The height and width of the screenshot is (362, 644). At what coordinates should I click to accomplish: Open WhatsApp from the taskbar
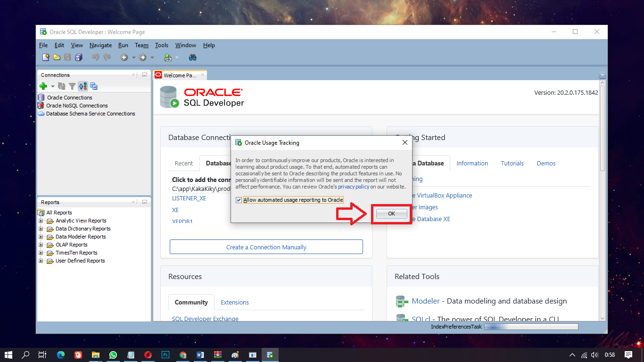pos(113,355)
